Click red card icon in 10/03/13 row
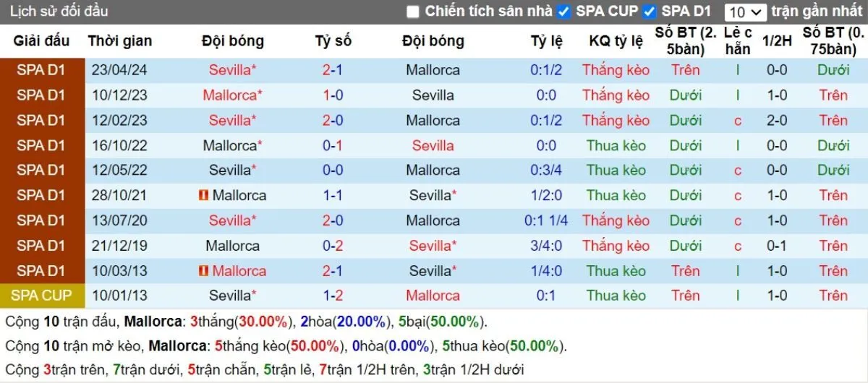The image size is (868, 383). pyautogui.click(x=203, y=271)
